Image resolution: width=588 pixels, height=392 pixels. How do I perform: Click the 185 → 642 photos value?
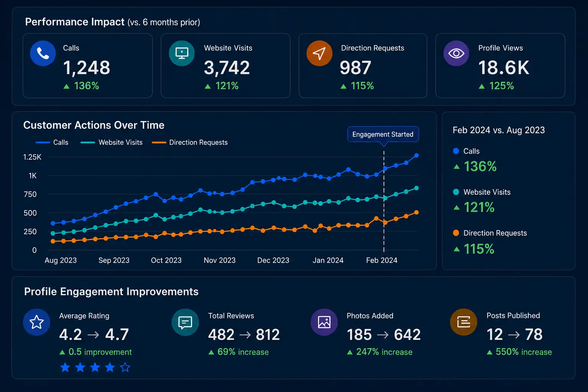384,335
